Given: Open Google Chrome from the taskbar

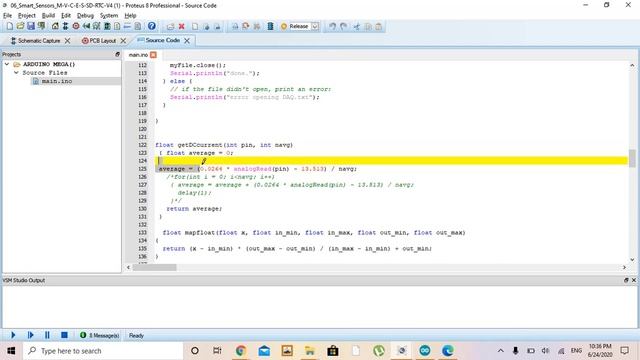Looking at the screenshot, I should point(240,351).
